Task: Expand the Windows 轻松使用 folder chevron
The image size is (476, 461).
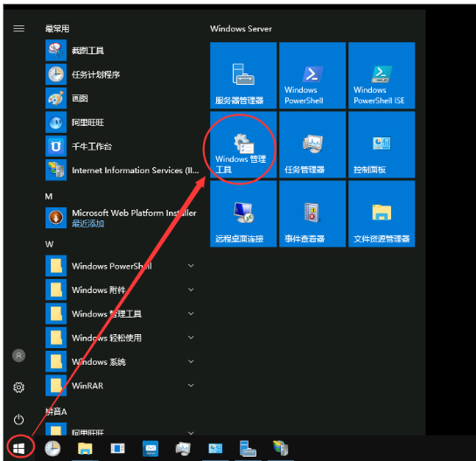Action: [x=191, y=338]
